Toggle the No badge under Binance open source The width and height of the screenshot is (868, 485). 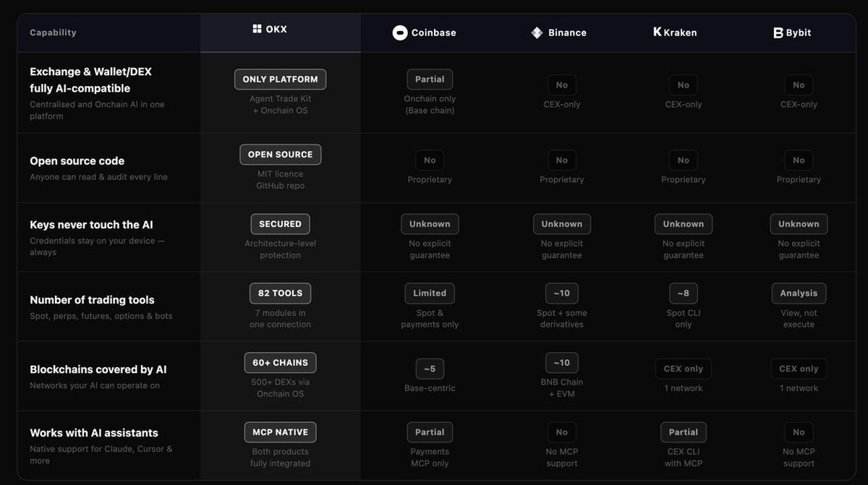coord(562,160)
